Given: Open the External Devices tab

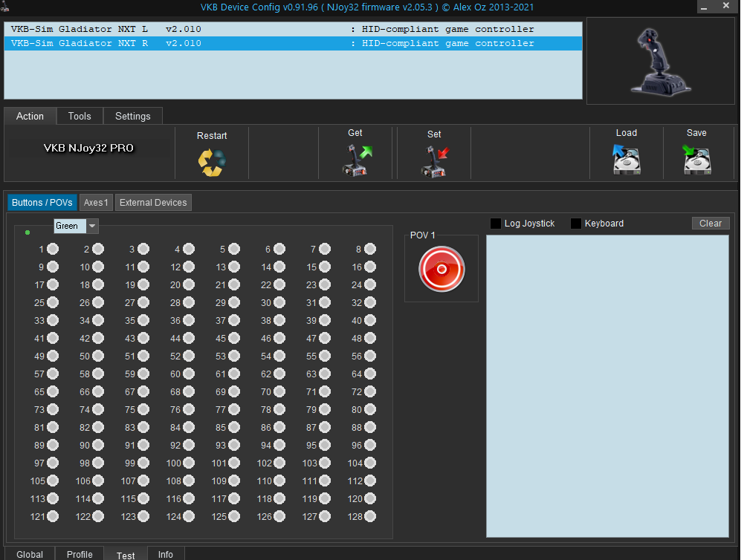Looking at the screenshot, I should (153, 203).
